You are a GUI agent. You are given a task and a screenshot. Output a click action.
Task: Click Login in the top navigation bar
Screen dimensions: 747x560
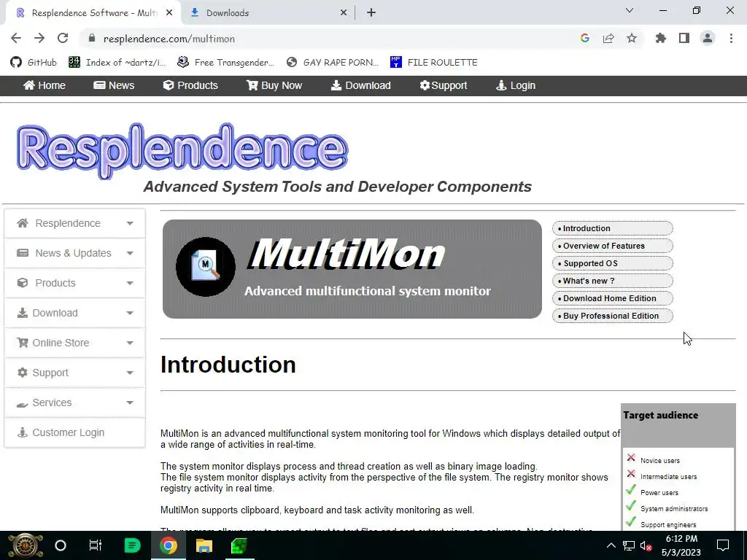pyautogui.click(x=516, y=86)
